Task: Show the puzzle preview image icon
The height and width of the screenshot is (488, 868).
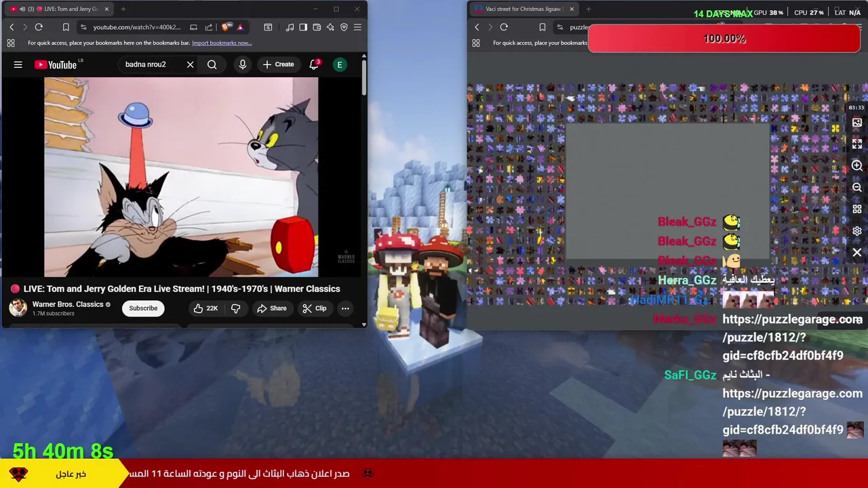Action: coord(857,123)
